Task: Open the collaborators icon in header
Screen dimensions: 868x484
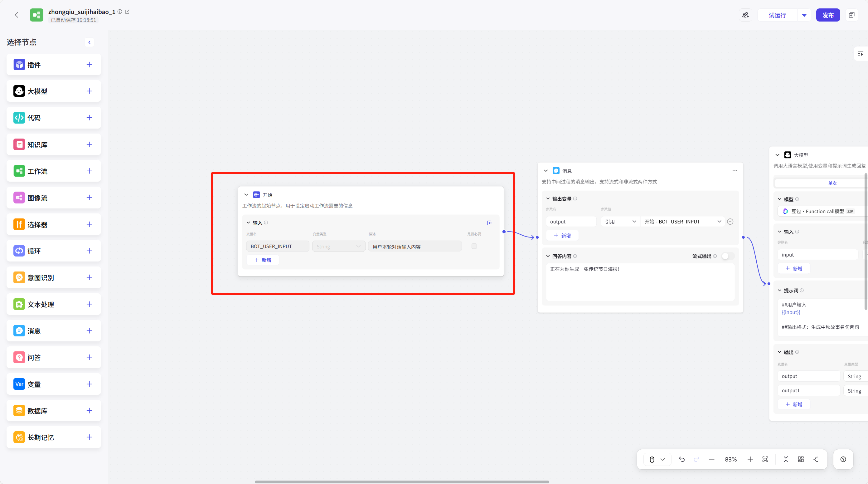Action: tap(745, 15)
